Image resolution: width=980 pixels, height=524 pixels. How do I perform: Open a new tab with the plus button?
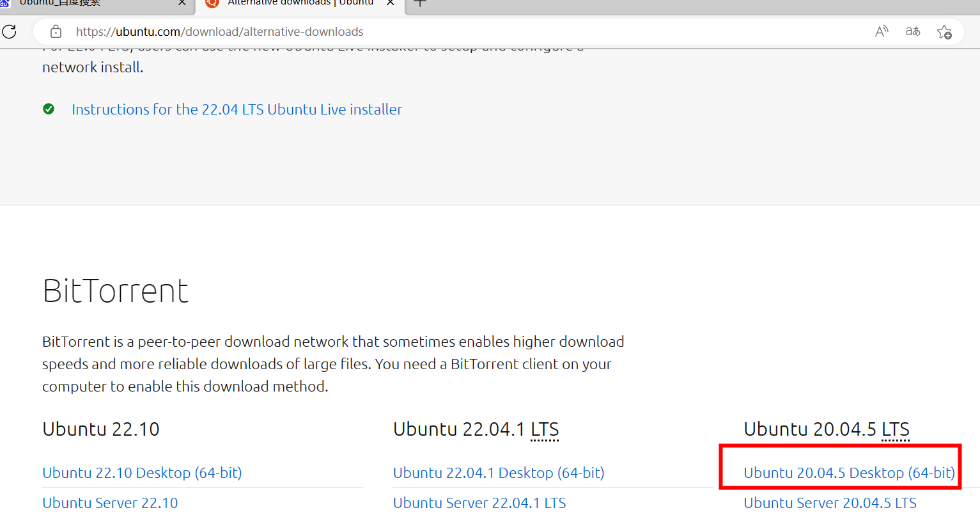point(420,3)
